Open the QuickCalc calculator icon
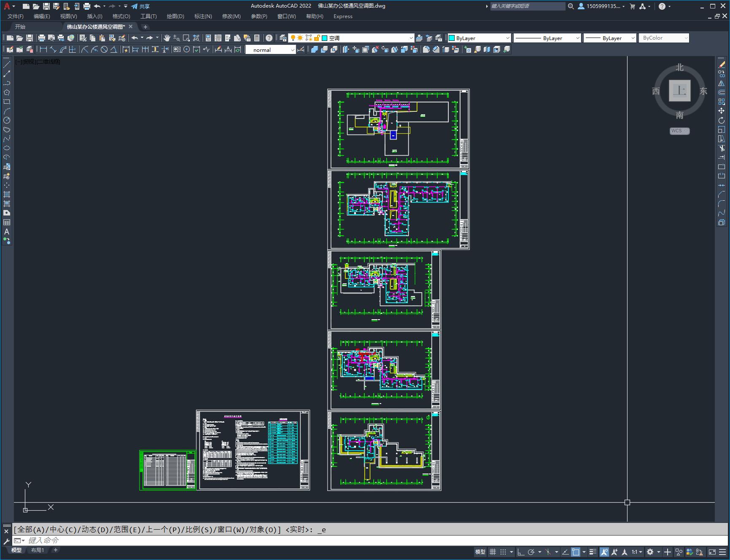 point(257,38)
